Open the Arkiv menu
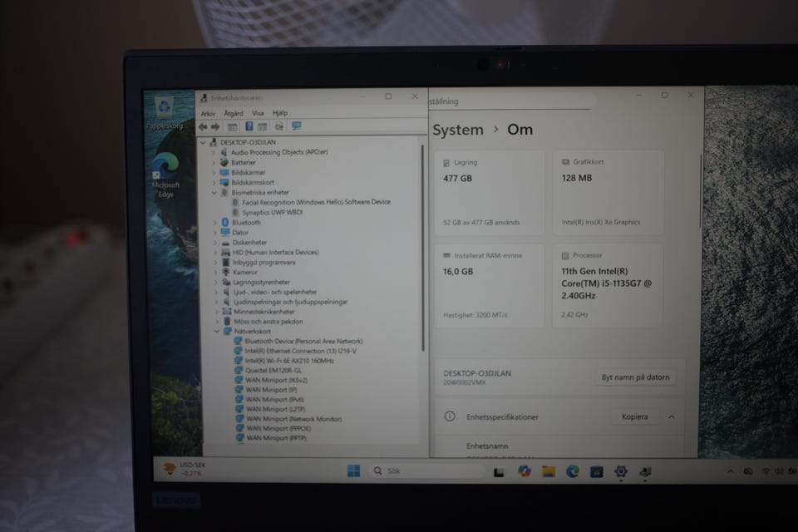This screenshot has height=532, width=798. tap(208, 114)
